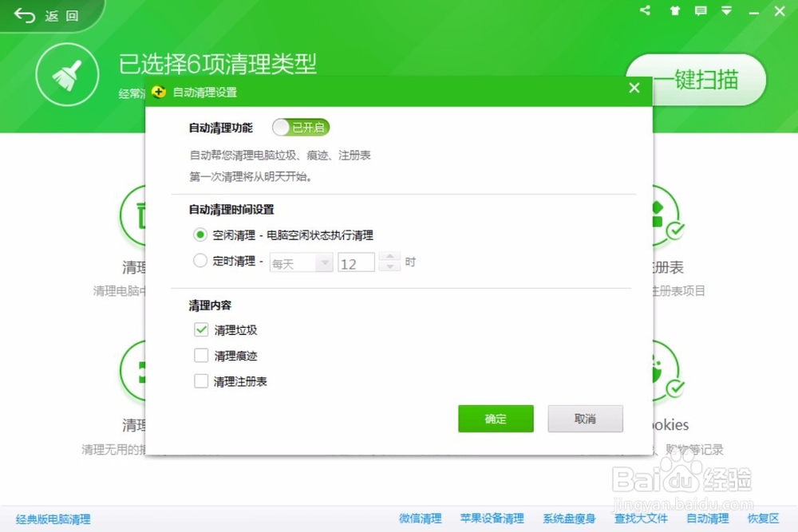Image resolution: width=798 pixels, height=532 pixels.
Task: Click the 一键扫描 scan button
Action: click(697, 80)
